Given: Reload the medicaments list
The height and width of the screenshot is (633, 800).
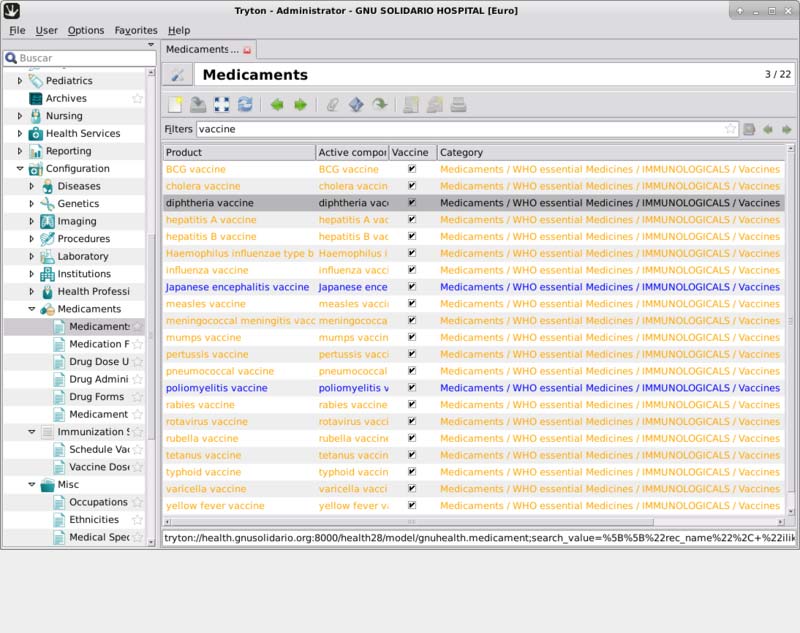Looking at the screenshot, I should (245, 104).
